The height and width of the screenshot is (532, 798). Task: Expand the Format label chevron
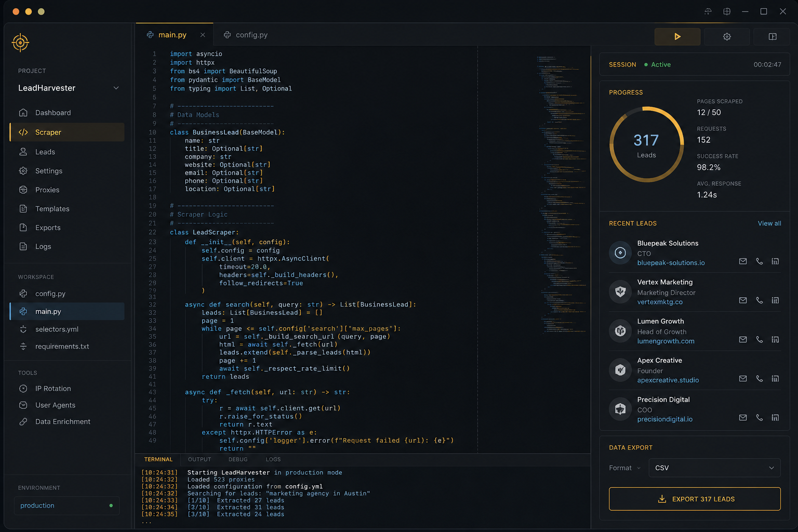(639, 468)
